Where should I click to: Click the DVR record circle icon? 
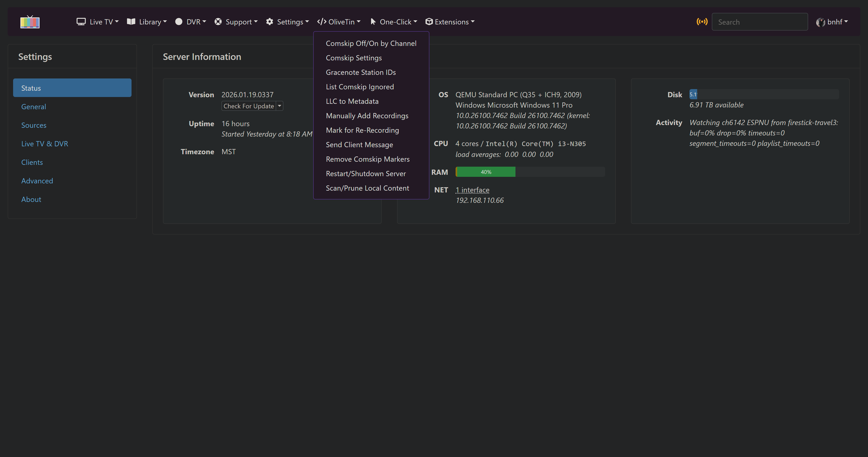(179, 21)
